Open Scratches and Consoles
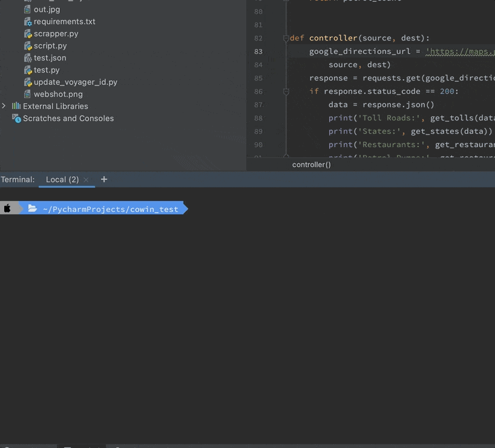495x448 pixels. [68, 118]
